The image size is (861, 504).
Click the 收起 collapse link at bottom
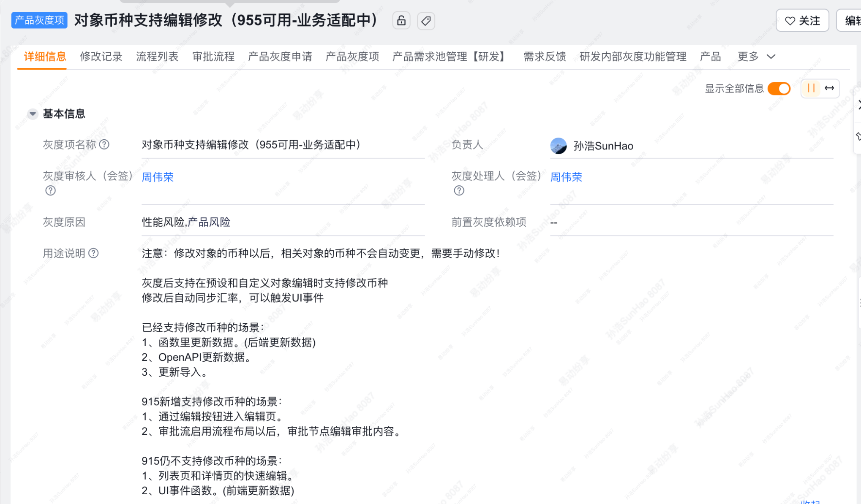pyautogui.click(x=810, y=502)
